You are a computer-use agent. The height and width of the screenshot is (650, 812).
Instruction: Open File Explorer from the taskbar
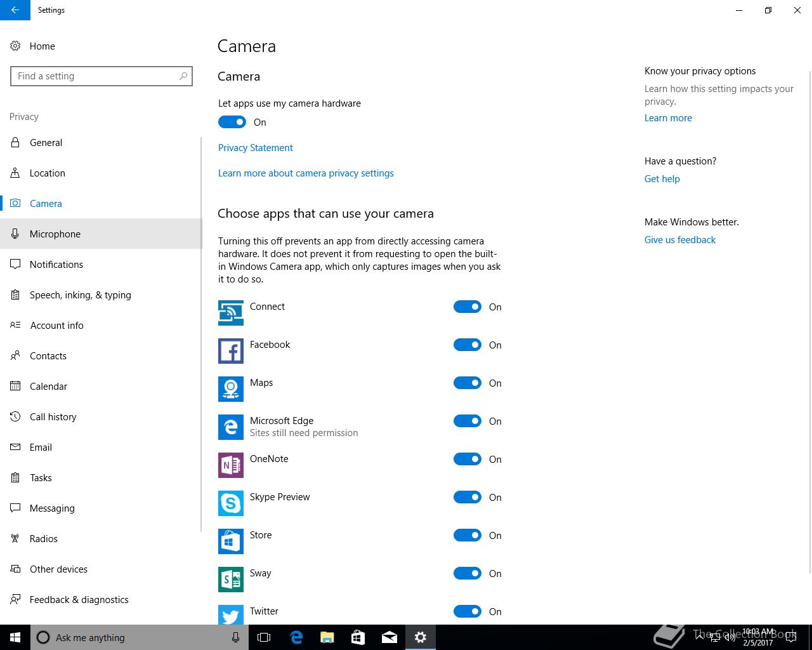point(327,637)
